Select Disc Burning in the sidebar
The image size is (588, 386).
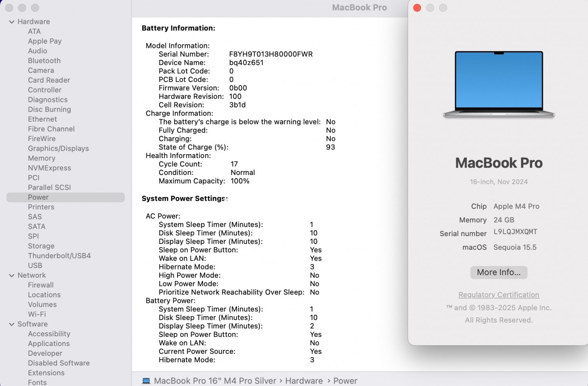pos(49,109)
